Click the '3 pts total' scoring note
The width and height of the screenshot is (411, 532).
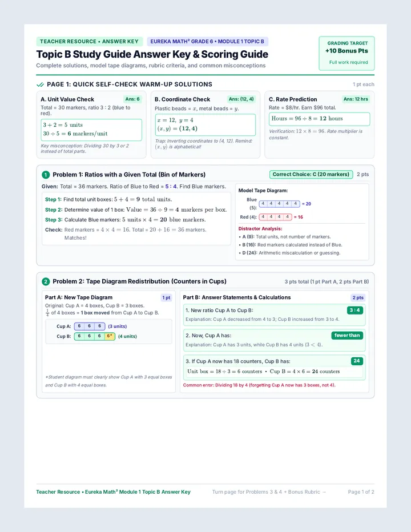327,281
